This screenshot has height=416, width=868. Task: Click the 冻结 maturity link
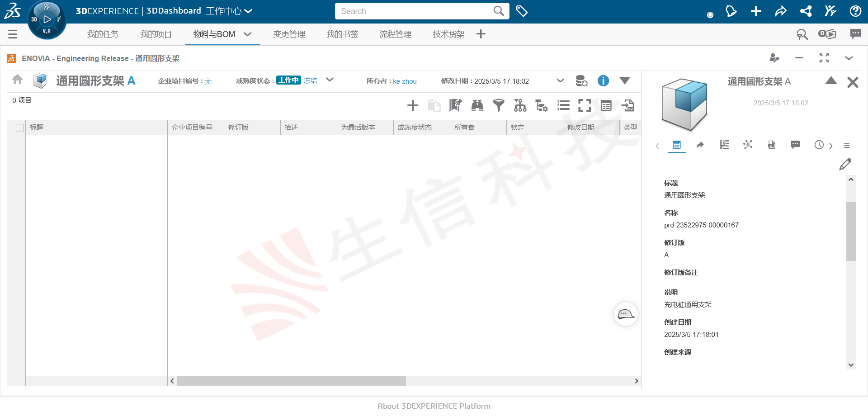click(310, 80)
